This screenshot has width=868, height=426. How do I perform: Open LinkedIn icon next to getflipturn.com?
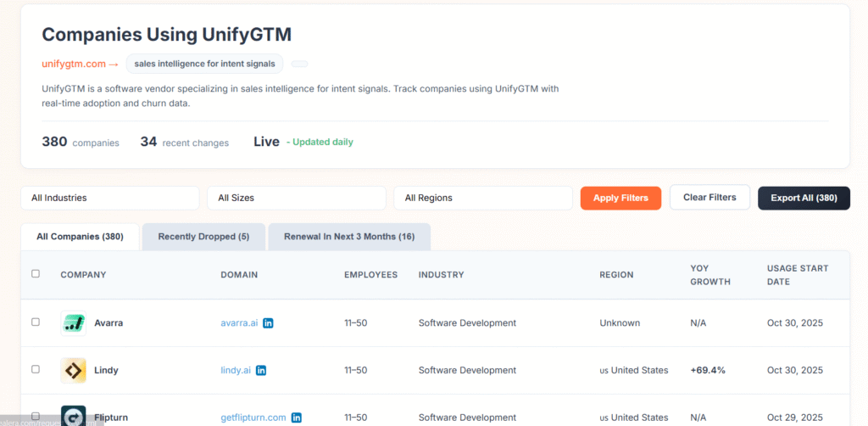coord(297,418)
